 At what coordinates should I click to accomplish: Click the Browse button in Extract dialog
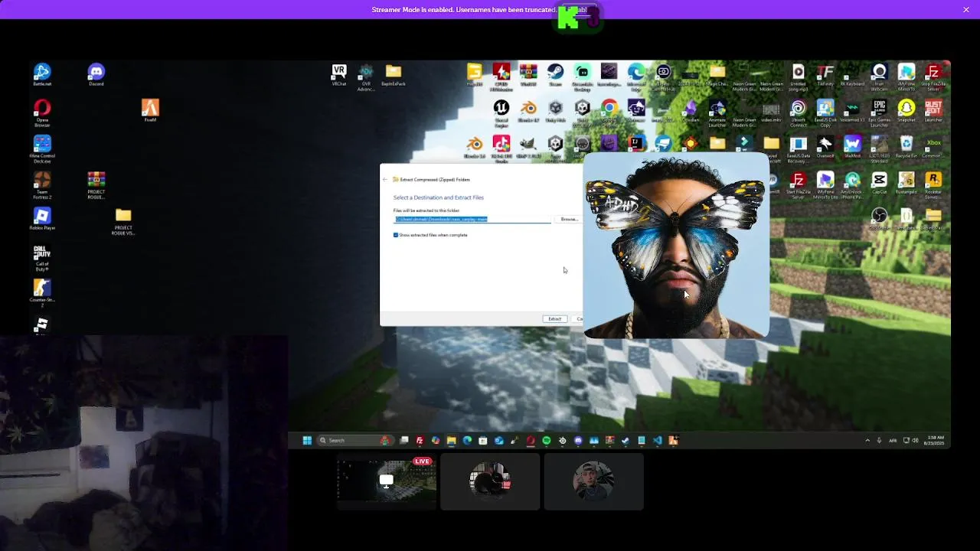tap(569, 220)
